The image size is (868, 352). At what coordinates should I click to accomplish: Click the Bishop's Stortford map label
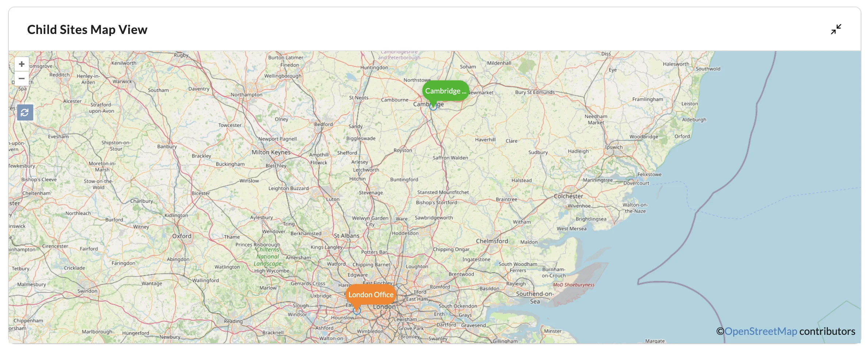(436, 202)
